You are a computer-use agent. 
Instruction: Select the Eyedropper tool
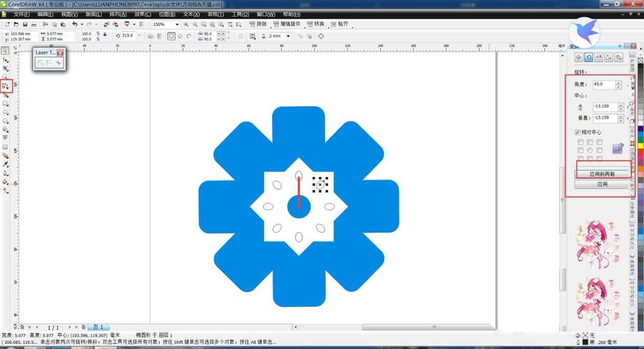click(x=5, y=164)
